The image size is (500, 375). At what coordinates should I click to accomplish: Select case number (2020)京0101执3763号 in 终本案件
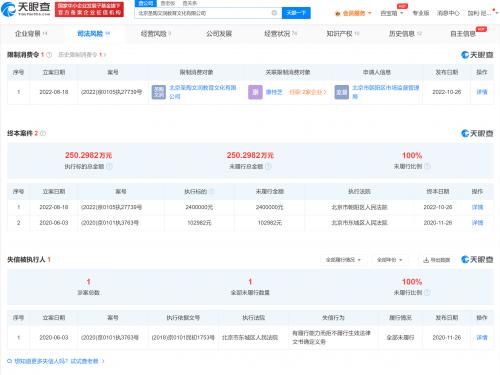110,223
